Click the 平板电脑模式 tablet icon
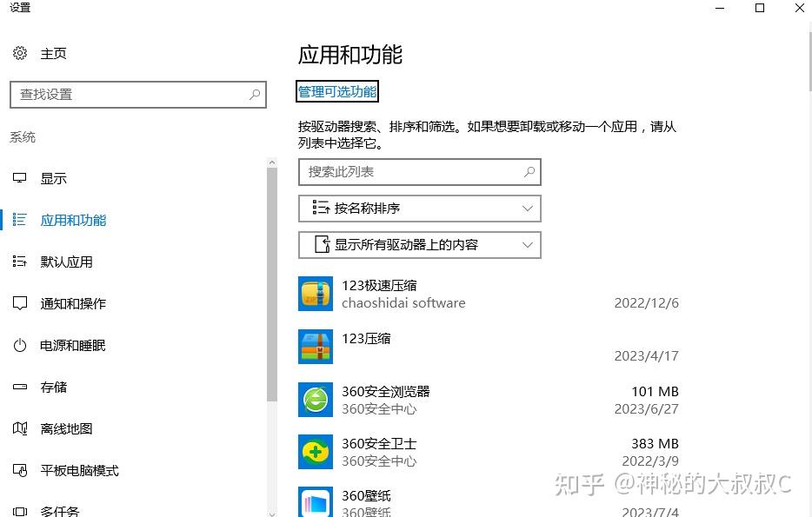812x517 pixels. (x=20, y=470)
